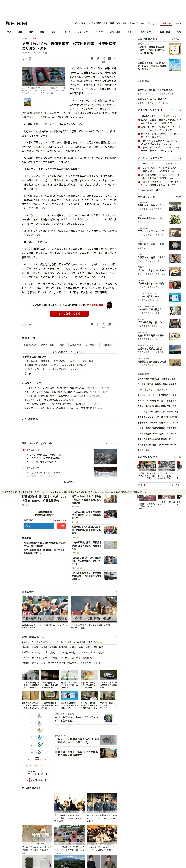Open the IT・科学 navigation section
Image resolution: width=186 pixels, height=868 pixels.
(99, 32)
